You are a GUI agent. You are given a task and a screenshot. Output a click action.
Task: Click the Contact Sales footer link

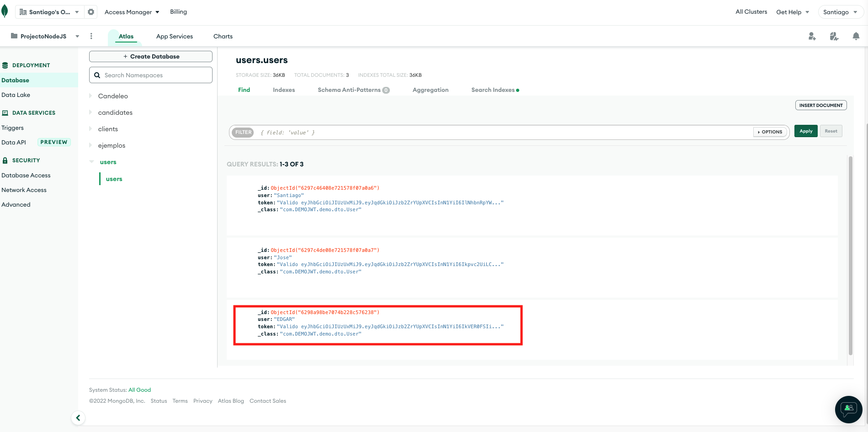267,400
